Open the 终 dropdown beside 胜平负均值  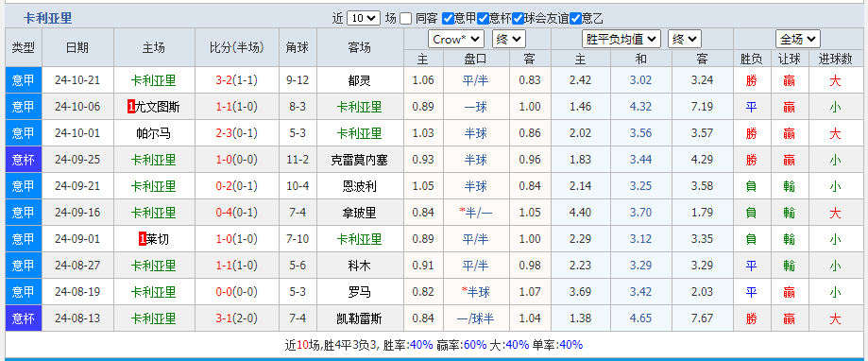pos(685,40)
